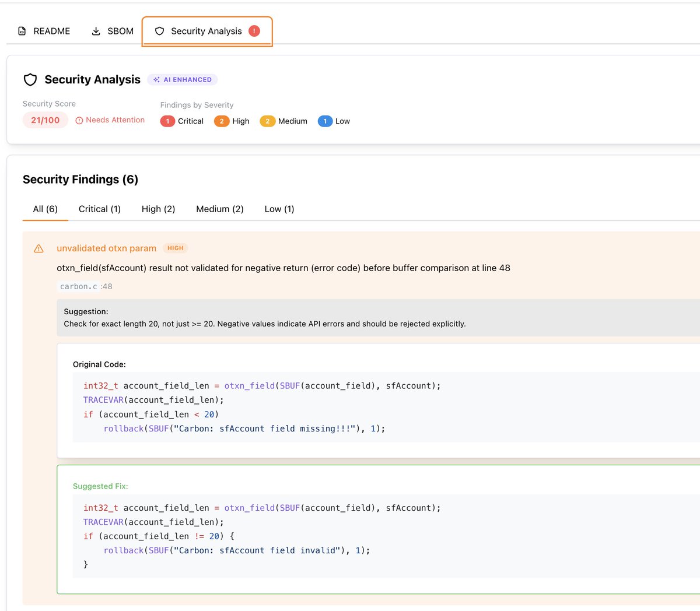Viewport: 700px width, 611px height.
Task: Show All (6) findings filter
Action: coord(45,209)
